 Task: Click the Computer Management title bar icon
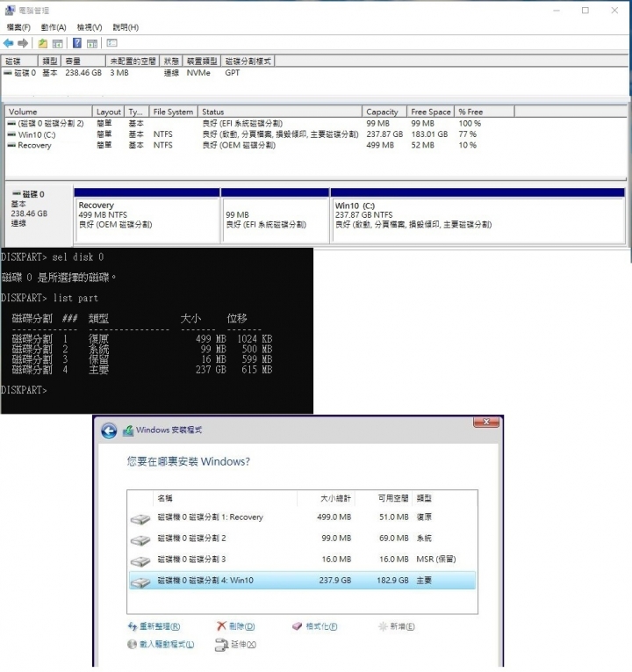[10, 10]
